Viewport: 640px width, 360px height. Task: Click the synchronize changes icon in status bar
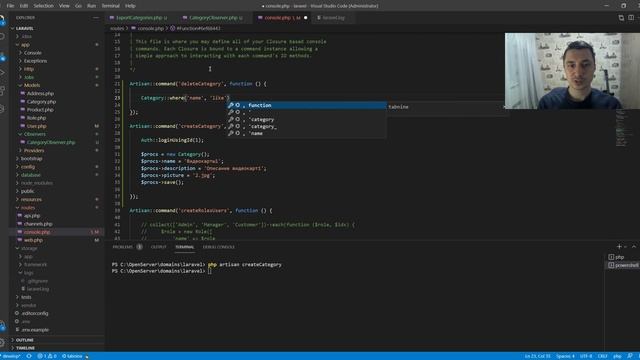click(29, 356)
